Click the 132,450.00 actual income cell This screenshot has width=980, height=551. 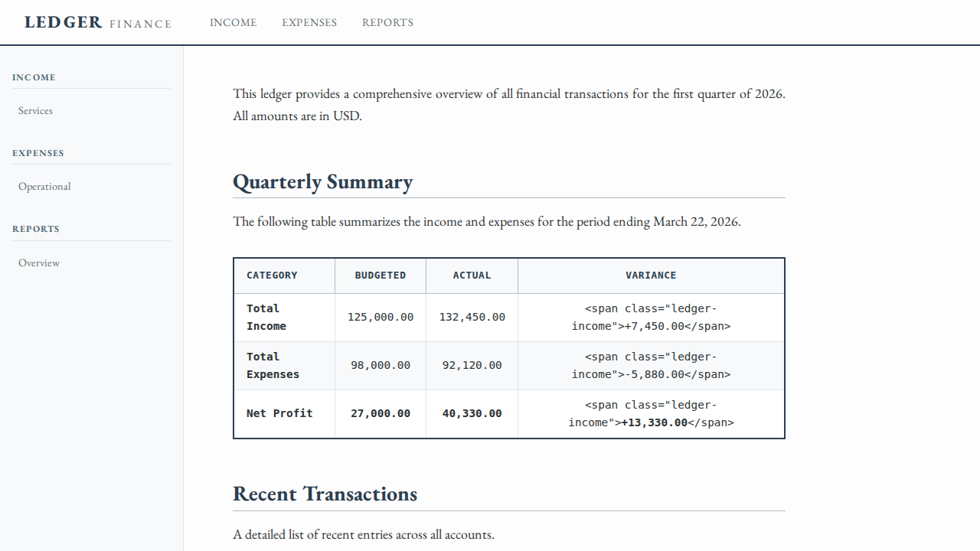(472, 317)
